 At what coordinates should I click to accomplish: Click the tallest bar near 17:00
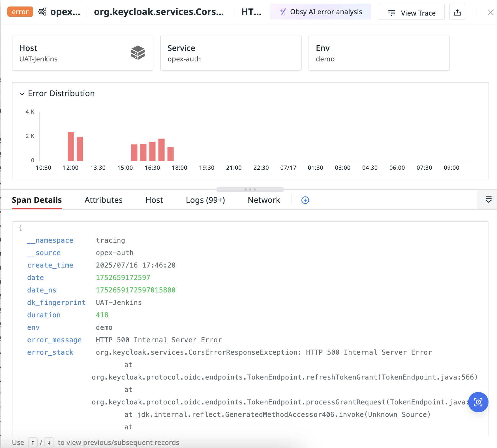161,150
